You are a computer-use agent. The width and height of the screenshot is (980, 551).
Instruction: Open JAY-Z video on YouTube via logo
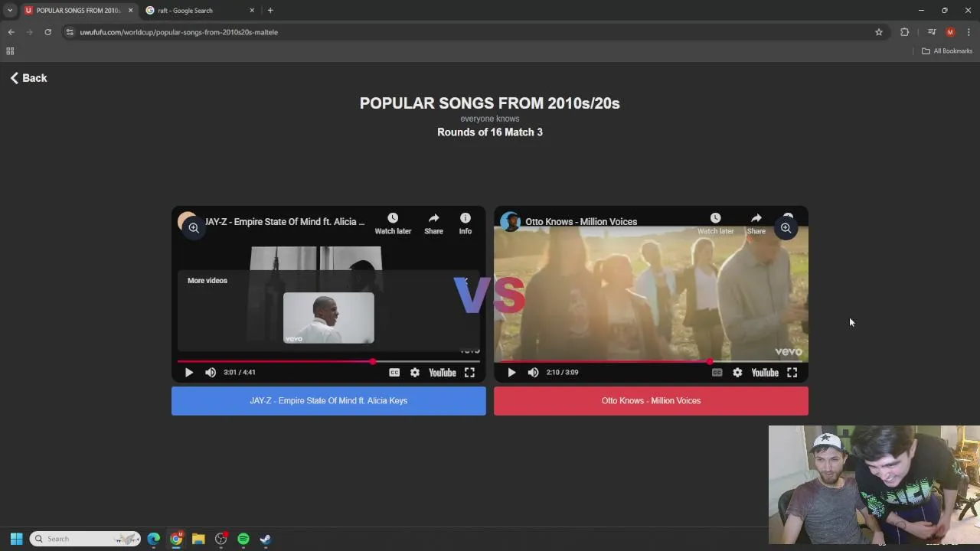[x=442, y=373]
